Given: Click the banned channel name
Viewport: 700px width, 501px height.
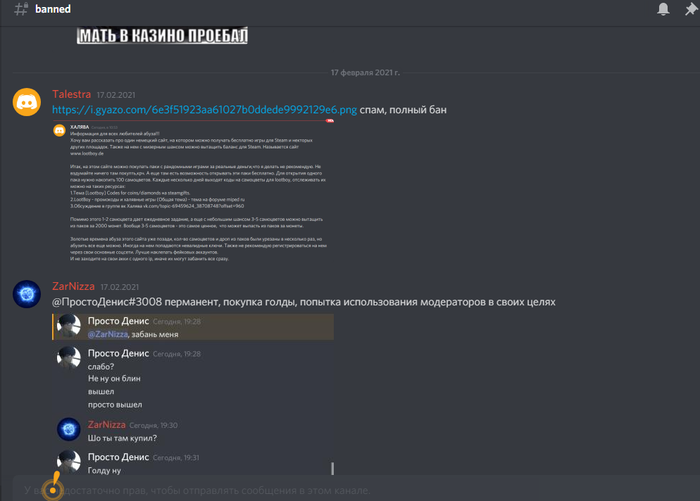Looking at the screenshot, I should (x=53, y=10).
